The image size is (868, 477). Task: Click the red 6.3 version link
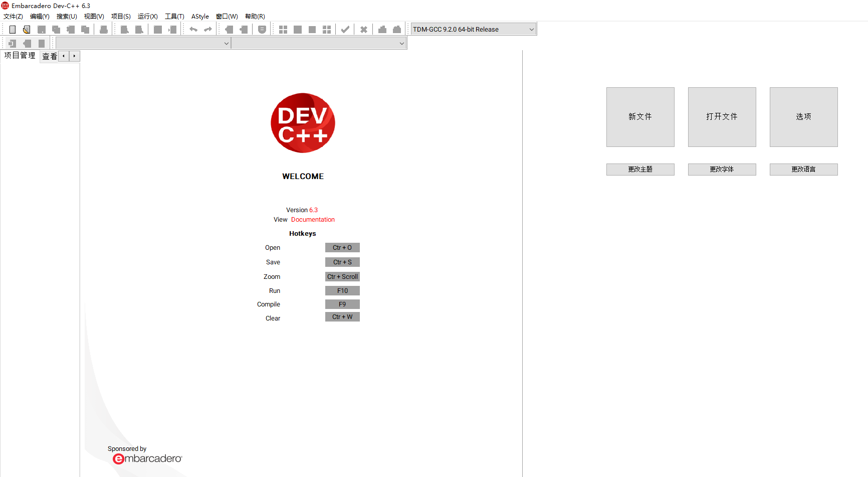tap(313, 210)
